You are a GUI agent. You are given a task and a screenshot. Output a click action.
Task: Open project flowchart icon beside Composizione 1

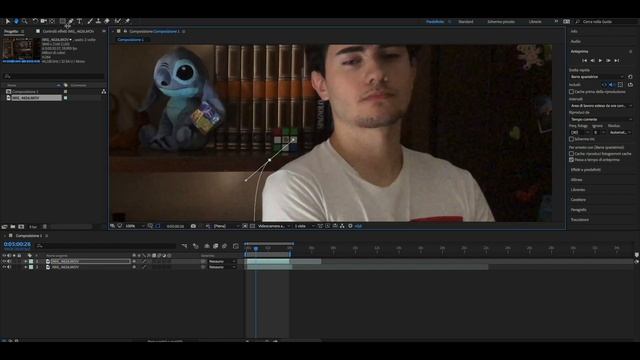104,91
